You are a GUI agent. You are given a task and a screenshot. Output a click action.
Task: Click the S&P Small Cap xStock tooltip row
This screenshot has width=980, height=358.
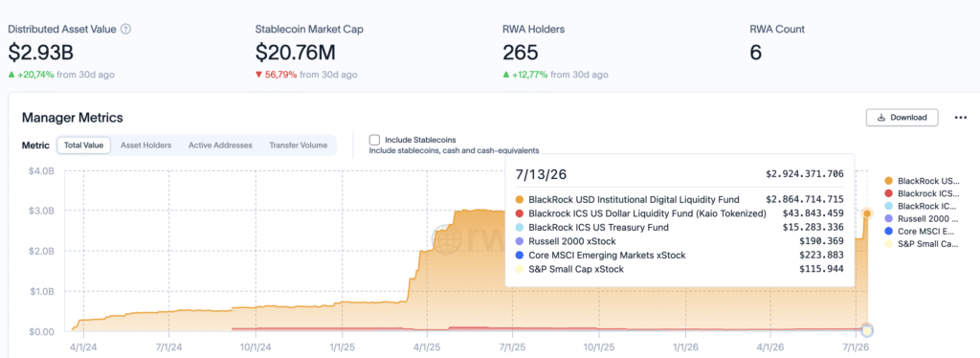(x=680, y=269)
